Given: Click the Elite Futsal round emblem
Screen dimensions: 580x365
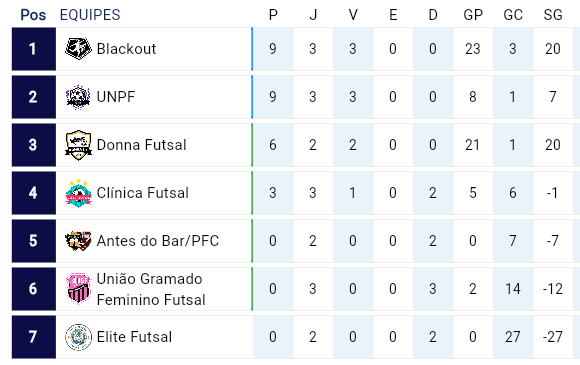Looking at the screenshot, I should point(78,337).
